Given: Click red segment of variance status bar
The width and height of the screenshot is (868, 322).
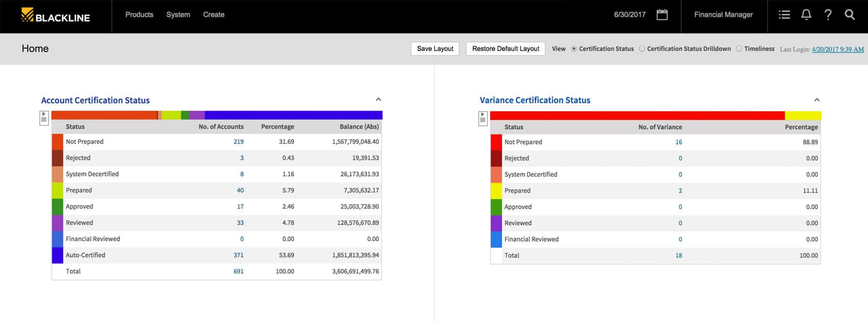Looking at the screenshot, I should 637,116.
